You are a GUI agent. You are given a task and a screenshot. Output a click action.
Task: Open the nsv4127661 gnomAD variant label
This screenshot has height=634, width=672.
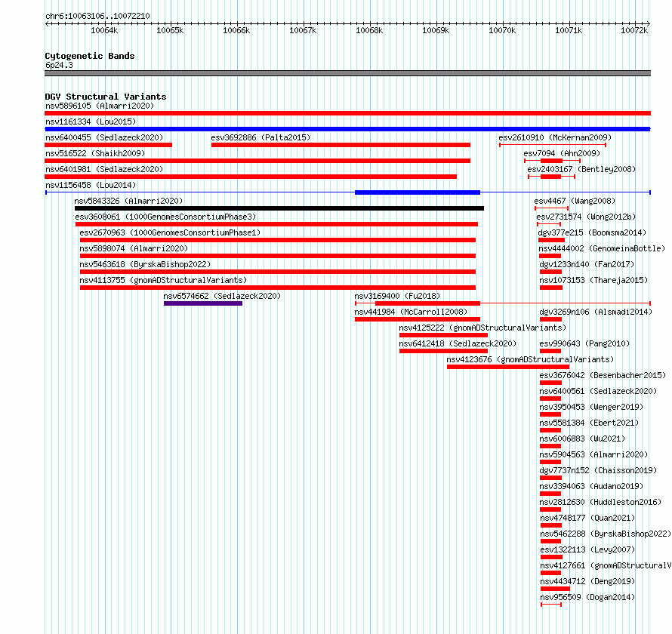pos(606,565)
